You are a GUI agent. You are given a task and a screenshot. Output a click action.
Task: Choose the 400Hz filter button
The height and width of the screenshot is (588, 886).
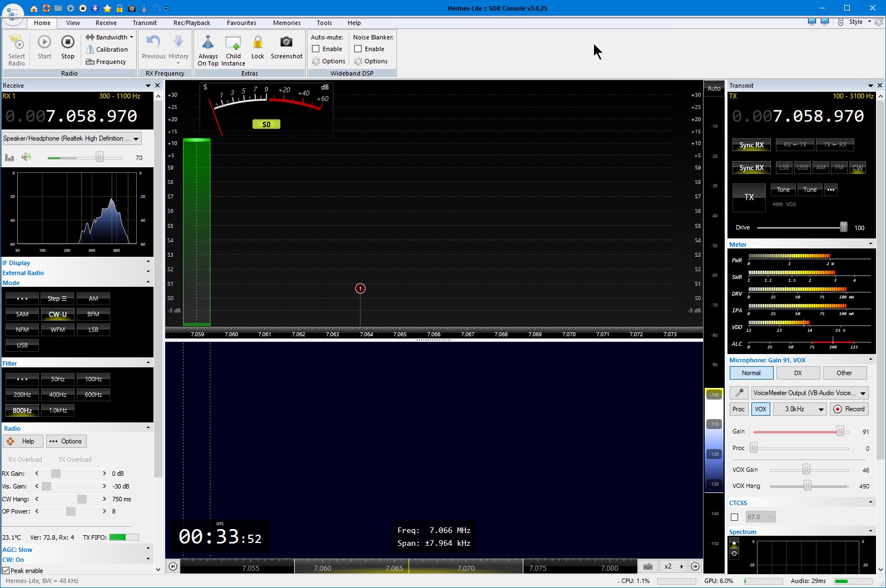pyautogui.click(x=58, y=395)
